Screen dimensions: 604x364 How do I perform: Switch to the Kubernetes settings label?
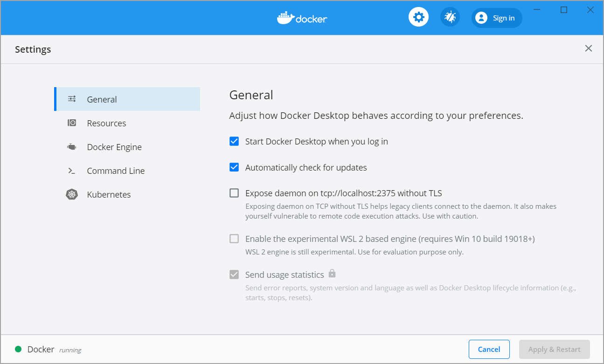point(109,194)
